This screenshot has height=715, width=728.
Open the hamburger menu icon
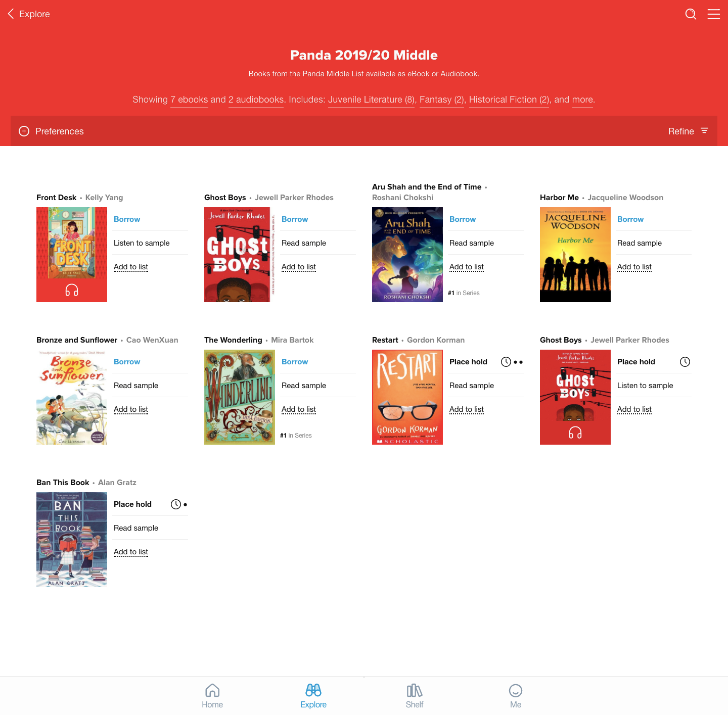[713, 14]
